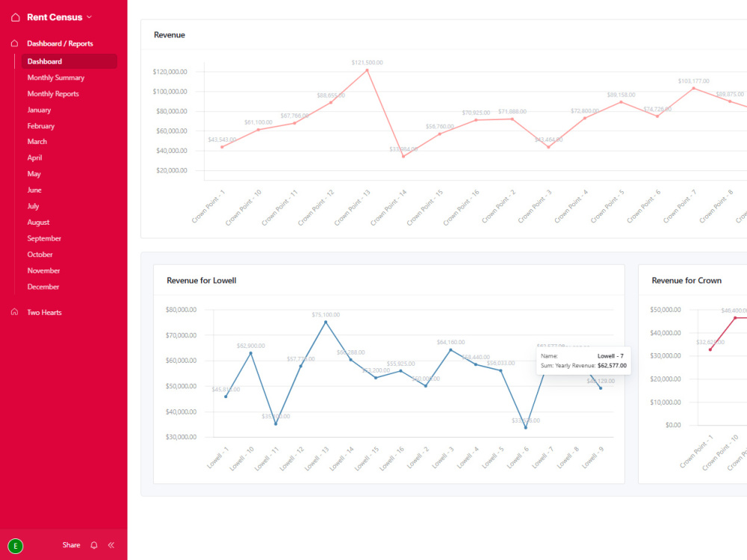
Task: Open the September report
Action: pos(44,239)
